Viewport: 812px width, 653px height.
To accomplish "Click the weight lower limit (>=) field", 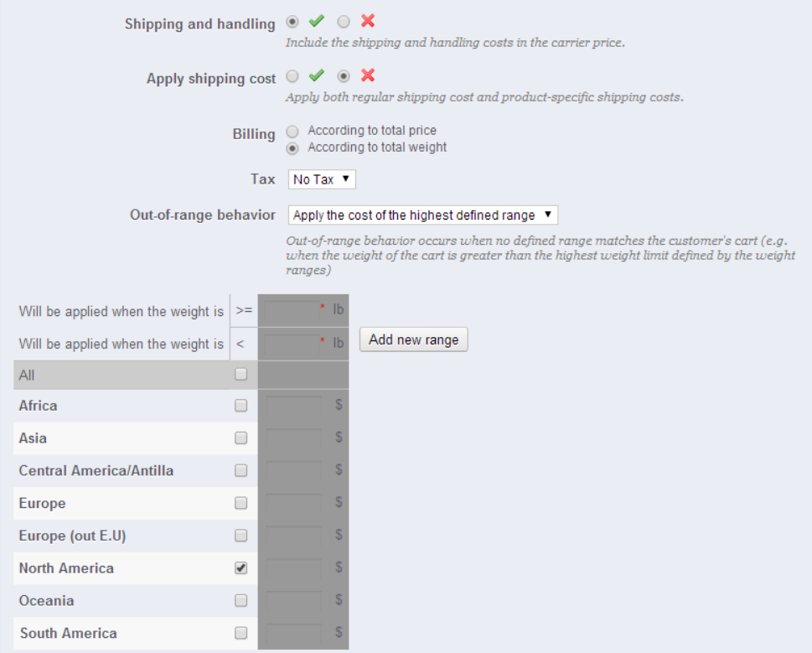I will coord(292,310).
